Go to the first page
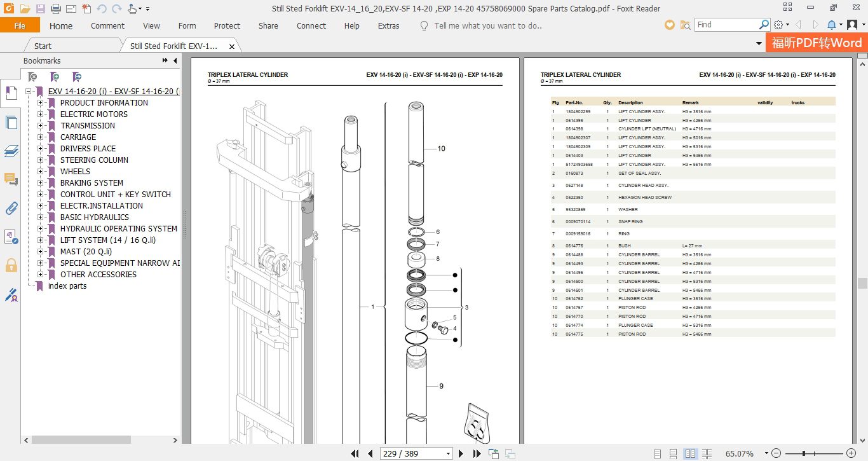 (x=355, y=453)
